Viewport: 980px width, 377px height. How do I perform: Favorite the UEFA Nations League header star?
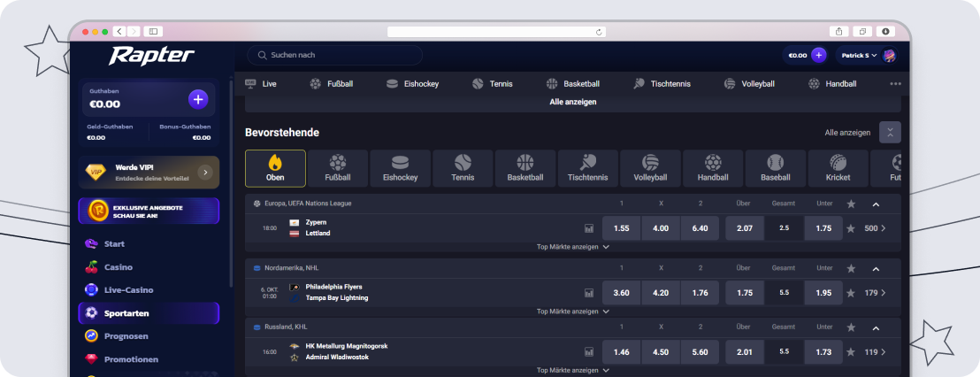(x=851, y=204)
